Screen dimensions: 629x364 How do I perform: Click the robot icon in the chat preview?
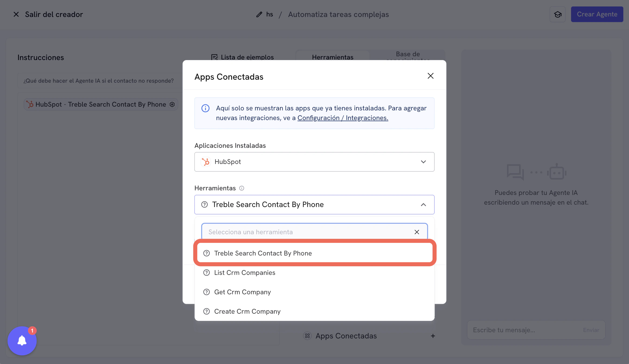[x=557, y=172]
